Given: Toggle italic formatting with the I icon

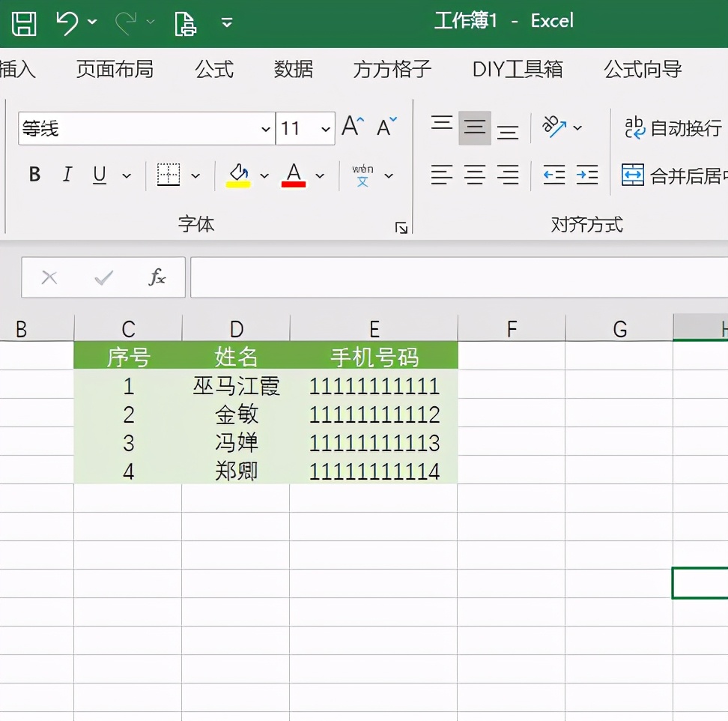Looking at the screenshot, I should pos(67,175).
